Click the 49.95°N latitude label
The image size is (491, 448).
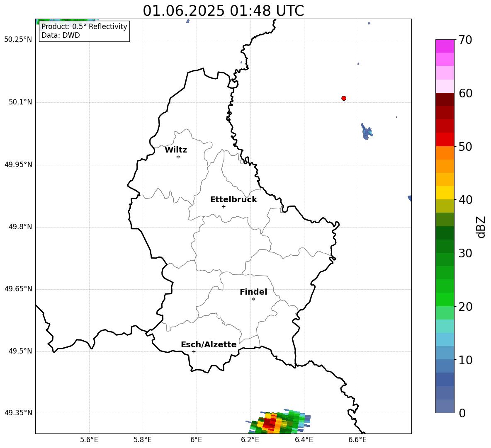pyautogui.click(x=18, y=165)
